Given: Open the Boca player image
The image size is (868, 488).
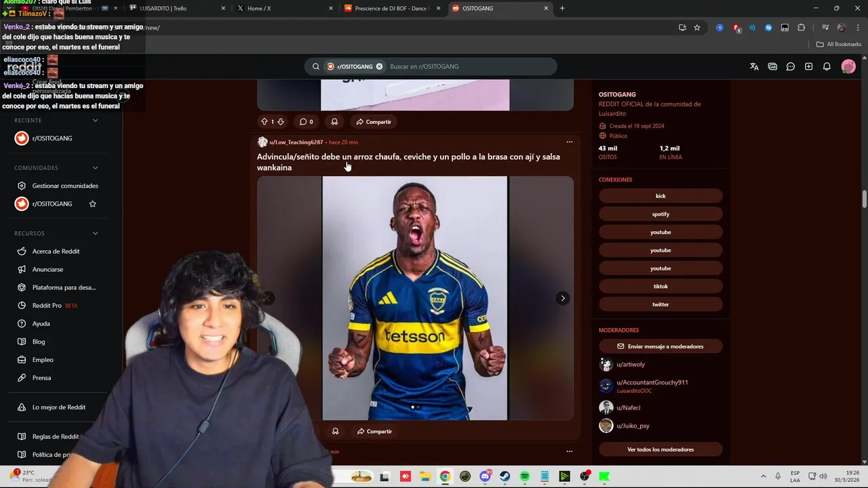Looking at the screenshot, I should 415,298.
